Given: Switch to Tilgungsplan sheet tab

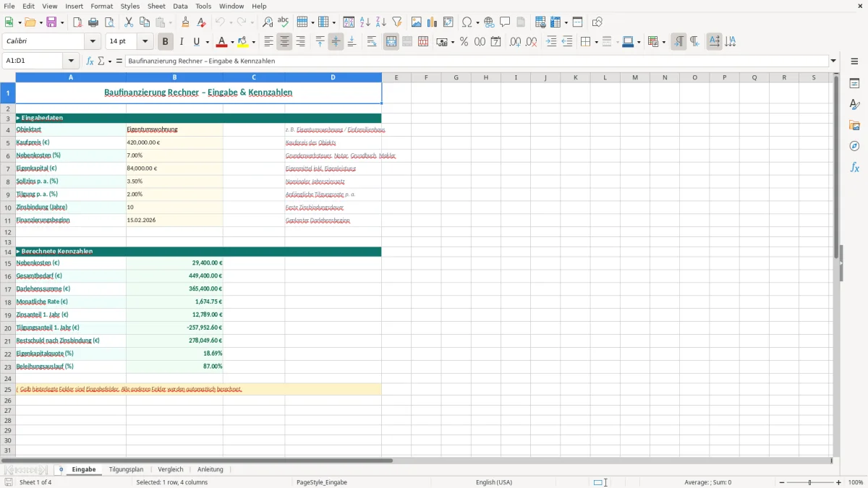Looking at the screenshot, I should [x=126, y=469].
